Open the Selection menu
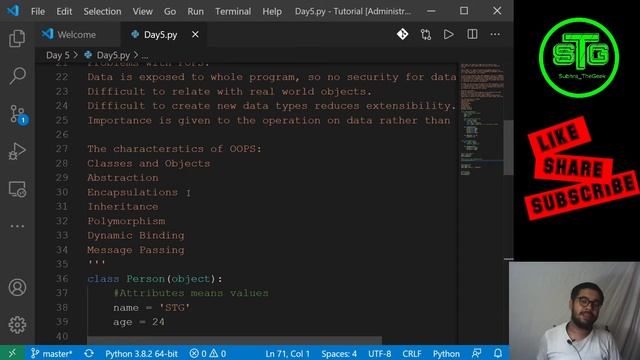The image size is (640, 360). click(x=102, y=11)
